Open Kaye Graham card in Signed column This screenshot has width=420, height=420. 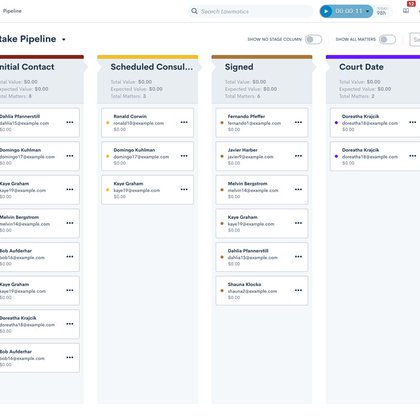pos(262,223)
